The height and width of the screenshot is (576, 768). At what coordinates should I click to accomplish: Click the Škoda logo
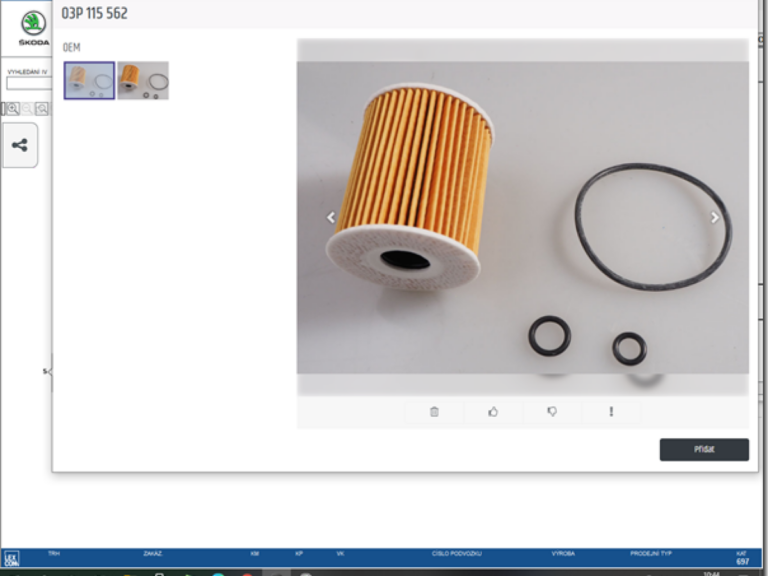(33, 26)
